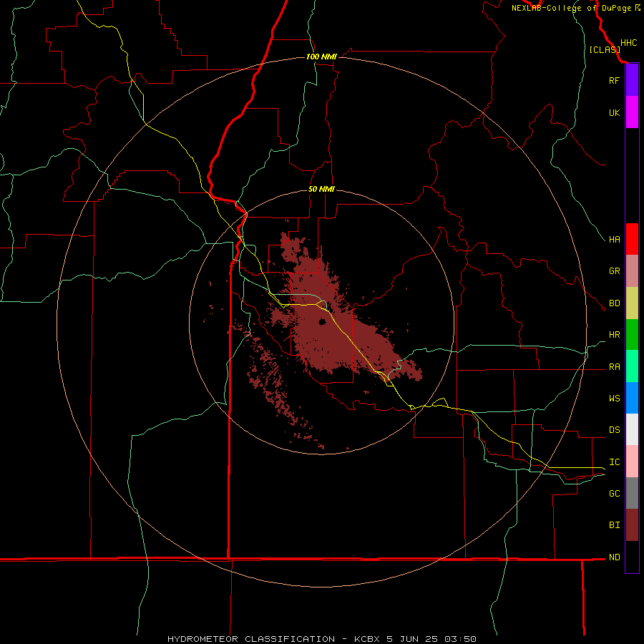This screenshot has height=644, width=644.
Task: Click the 100 NMI range ring label
Action: (x=321, y=57)
